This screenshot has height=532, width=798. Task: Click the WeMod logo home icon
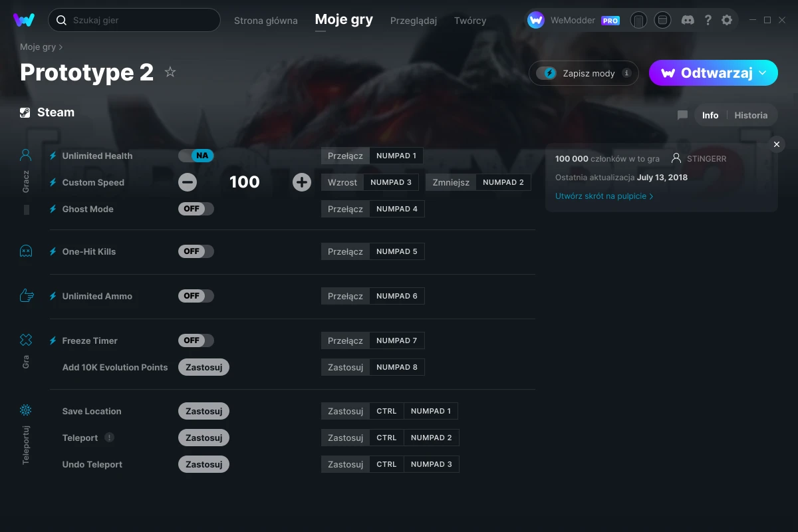(x=24, y=20)
